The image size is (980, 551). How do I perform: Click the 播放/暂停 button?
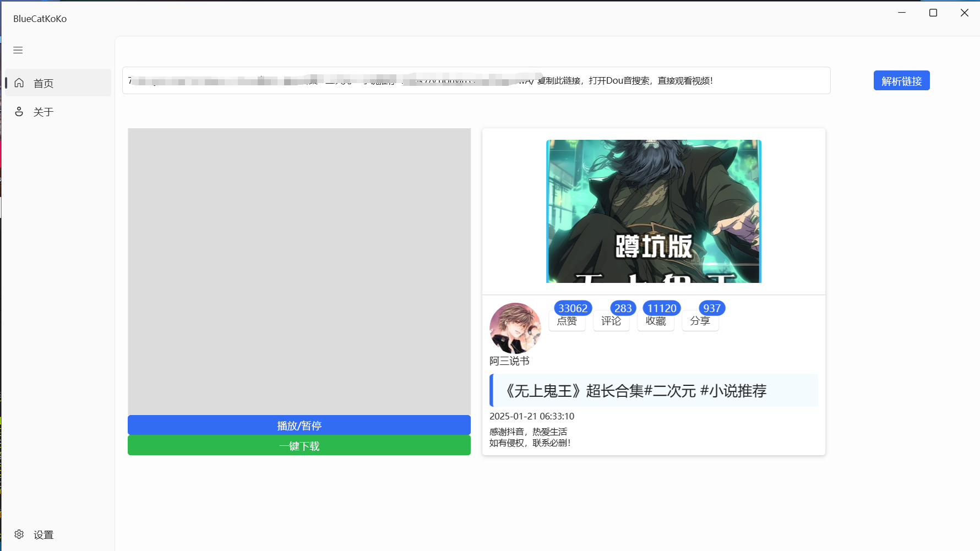pos(299,425)
